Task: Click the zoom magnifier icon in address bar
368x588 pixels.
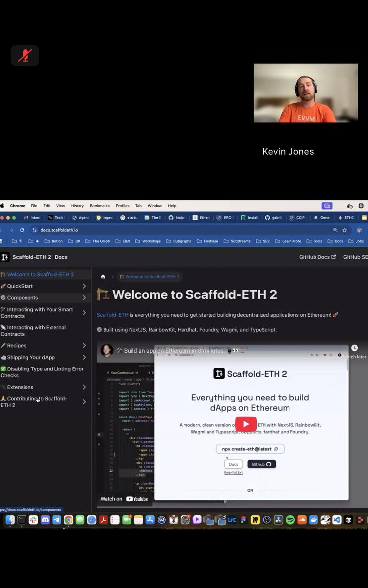Action: tap(335, 230)
